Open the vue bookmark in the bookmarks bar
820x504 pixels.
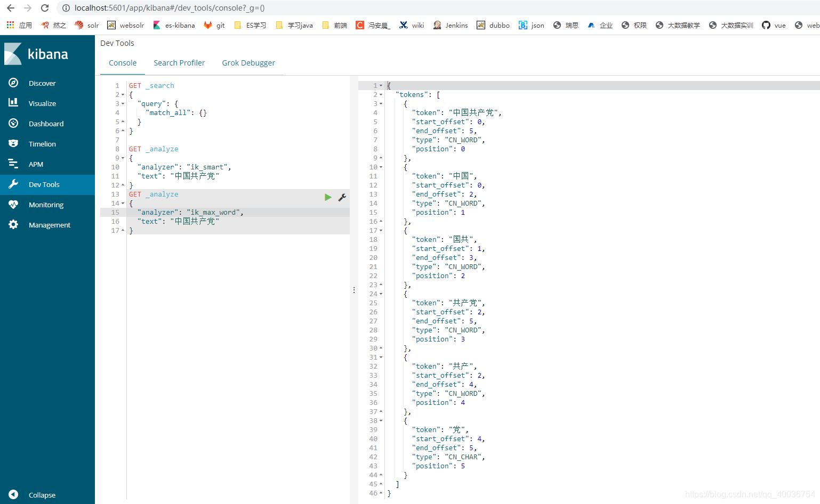point(773,25)
